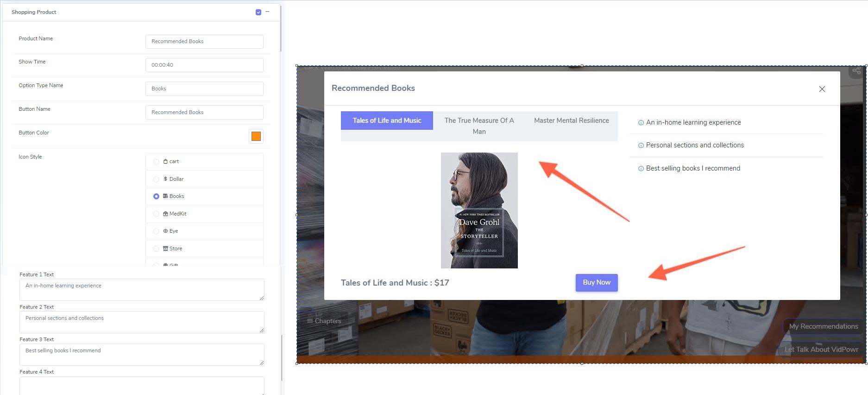Click info icon beside Best selling books
This screenshot has height=395, width=868.
click(641, 169)
